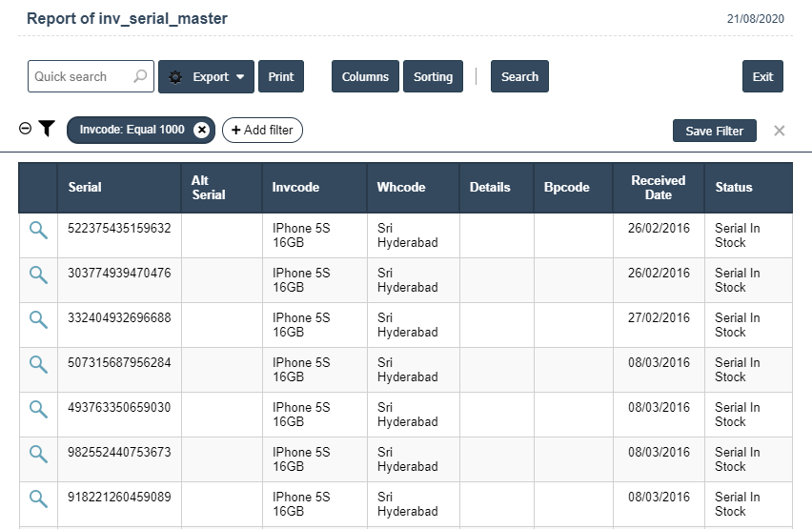Click the Add filter button
This screenshot has width=812, height=529.
point(262,130)
